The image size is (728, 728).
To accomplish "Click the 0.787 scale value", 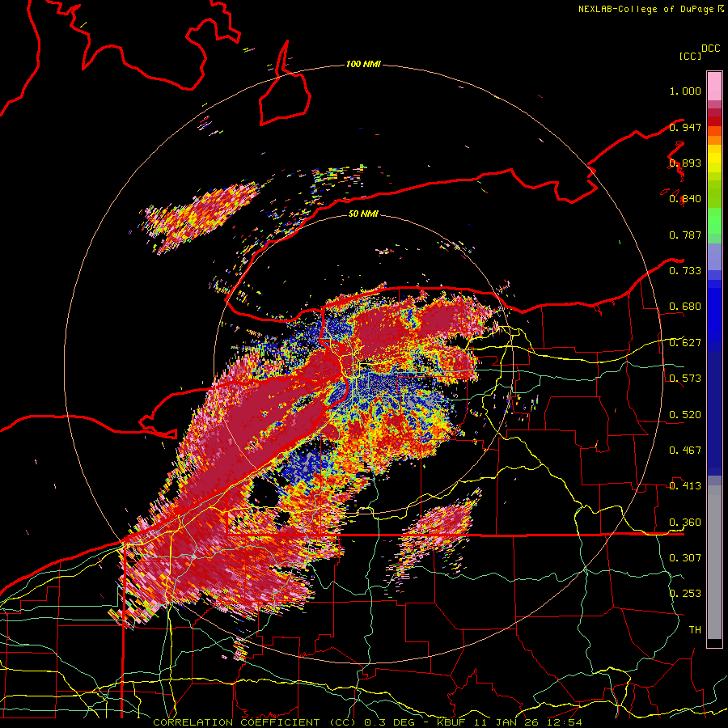I will tap(685, 235).
